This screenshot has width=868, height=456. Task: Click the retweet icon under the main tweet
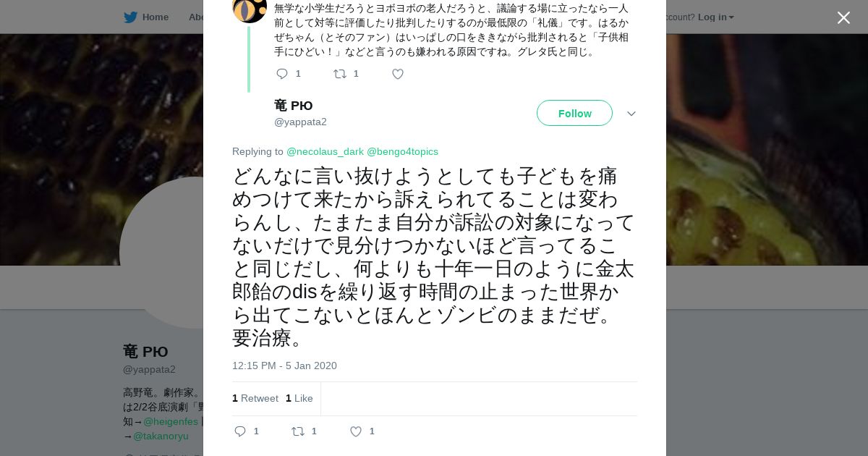(298, 431)
